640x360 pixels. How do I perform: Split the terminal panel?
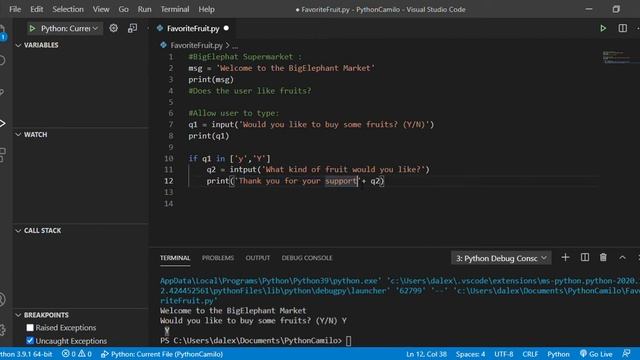(x=584, y=258)
